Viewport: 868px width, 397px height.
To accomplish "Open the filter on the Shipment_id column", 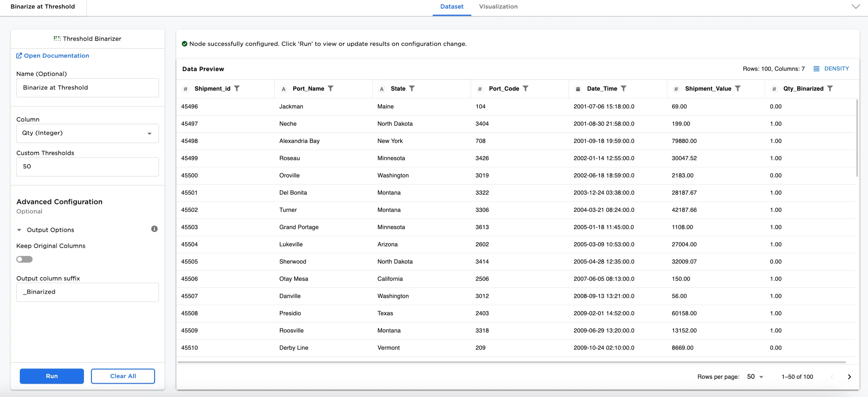I will [237, 89].
